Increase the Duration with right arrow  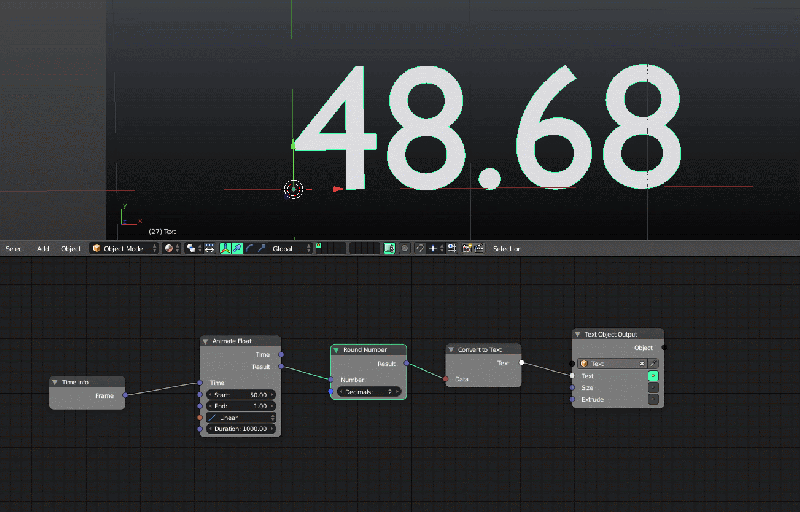click(272, 429)
